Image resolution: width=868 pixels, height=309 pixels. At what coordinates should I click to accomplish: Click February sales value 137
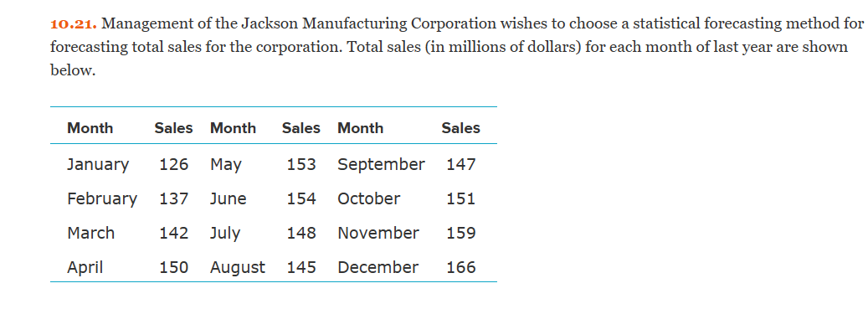174,198
